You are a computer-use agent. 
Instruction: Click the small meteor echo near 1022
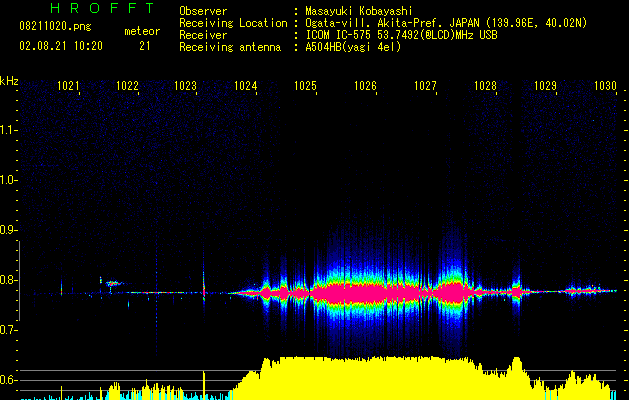pyautogui.click(x=114, y=284)
